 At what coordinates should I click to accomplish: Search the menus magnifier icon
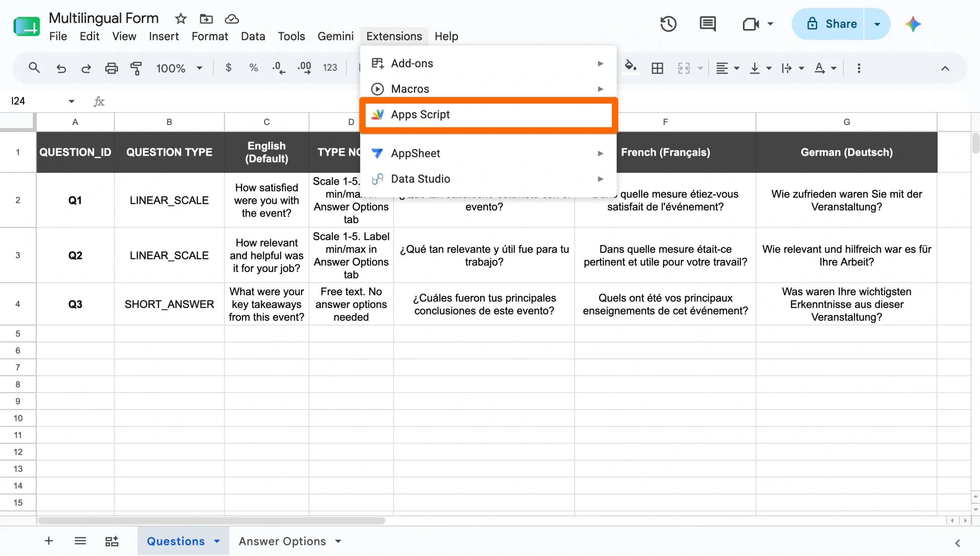coord(34,68)
